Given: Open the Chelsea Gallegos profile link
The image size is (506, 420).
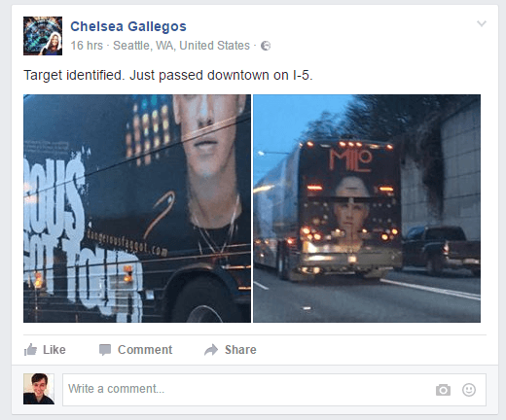Looking at the screenshot, I should [128, 26].
